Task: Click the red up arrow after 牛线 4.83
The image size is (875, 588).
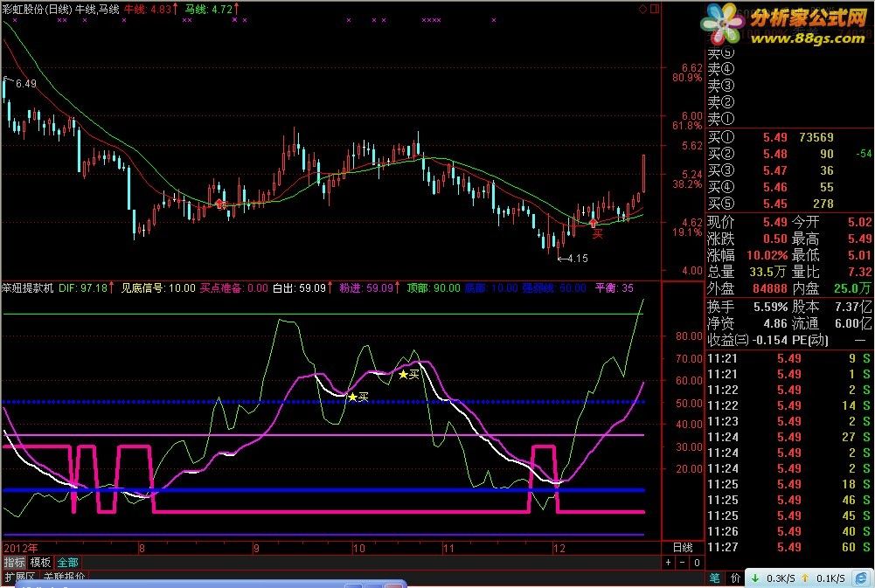Action: [175, 9]
